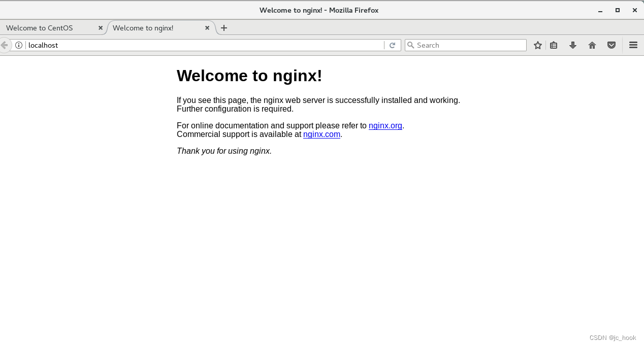This screenshot has width=644, height=346.
Task: Show your bookmarks list
Action: point(554,45)
